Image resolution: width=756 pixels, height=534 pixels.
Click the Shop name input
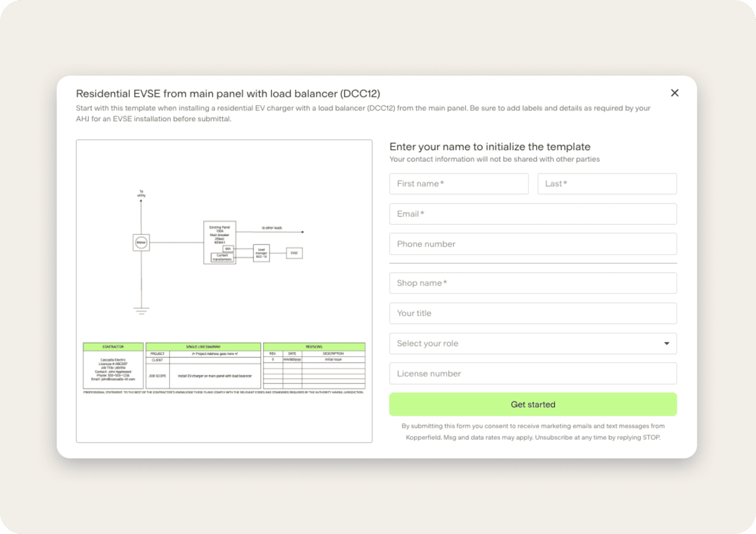[x=533, y=283]
